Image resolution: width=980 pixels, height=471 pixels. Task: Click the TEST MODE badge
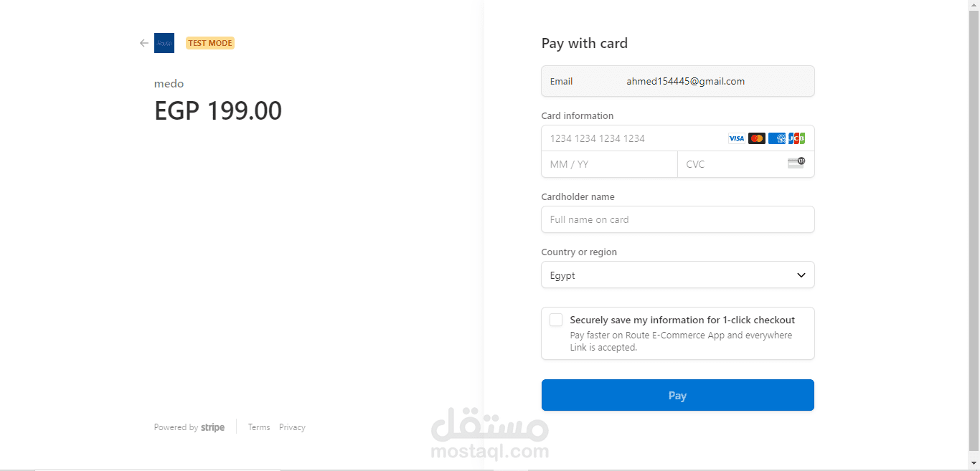pyautogui.click(x=210, y=43)
